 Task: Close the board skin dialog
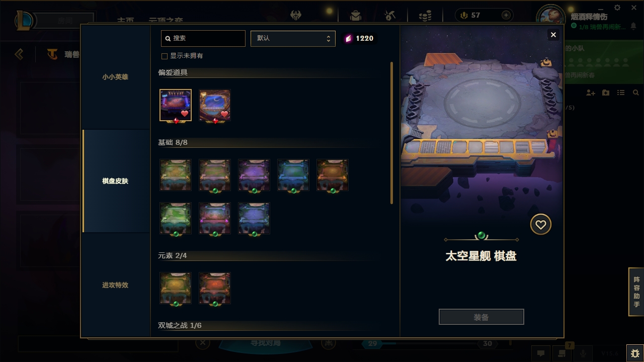tap(553, 35)
